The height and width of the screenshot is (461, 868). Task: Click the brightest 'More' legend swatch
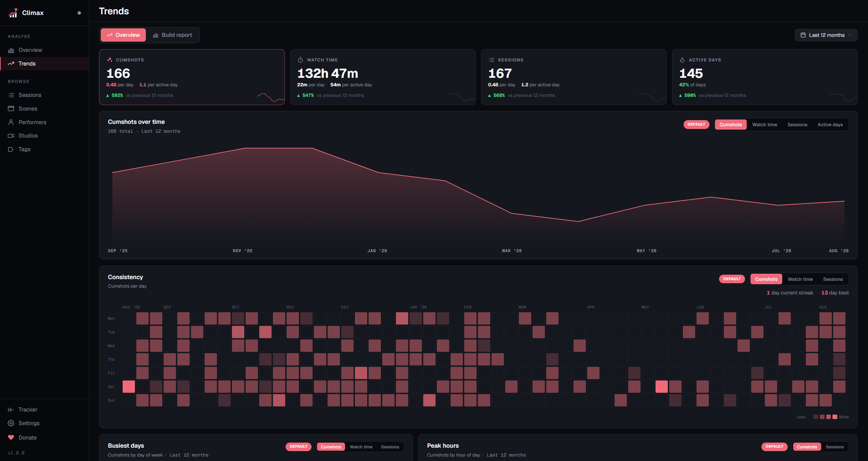[835, 417]
